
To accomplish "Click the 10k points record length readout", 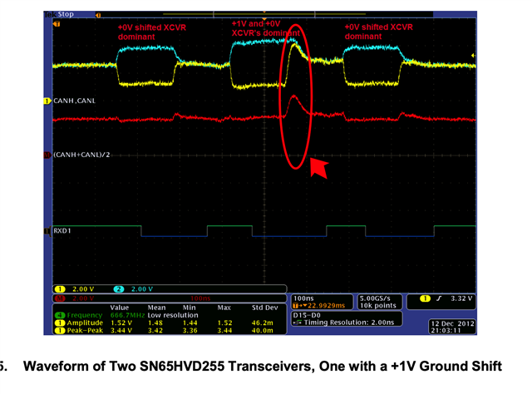I will [x=378, y=305].
